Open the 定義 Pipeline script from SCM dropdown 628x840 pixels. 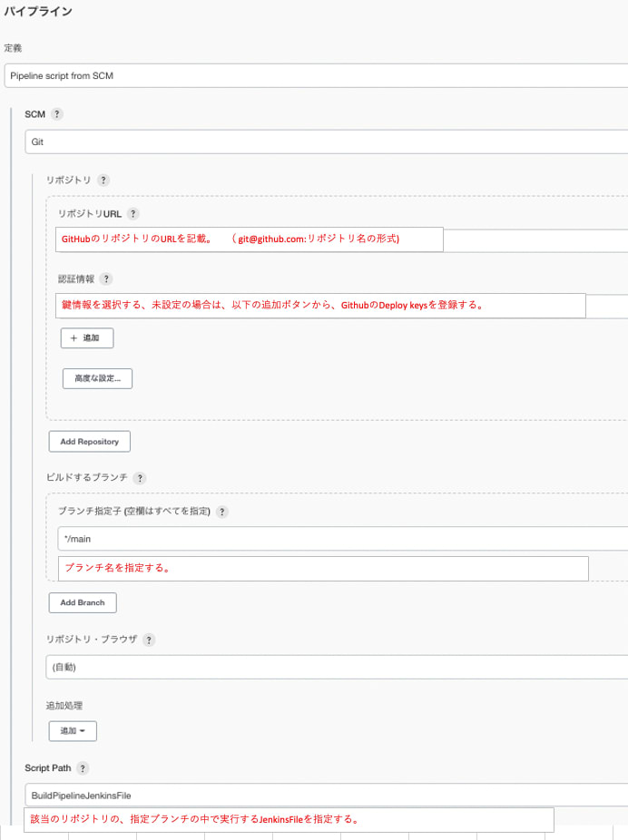pyautogui.click(x=316, y=75)
